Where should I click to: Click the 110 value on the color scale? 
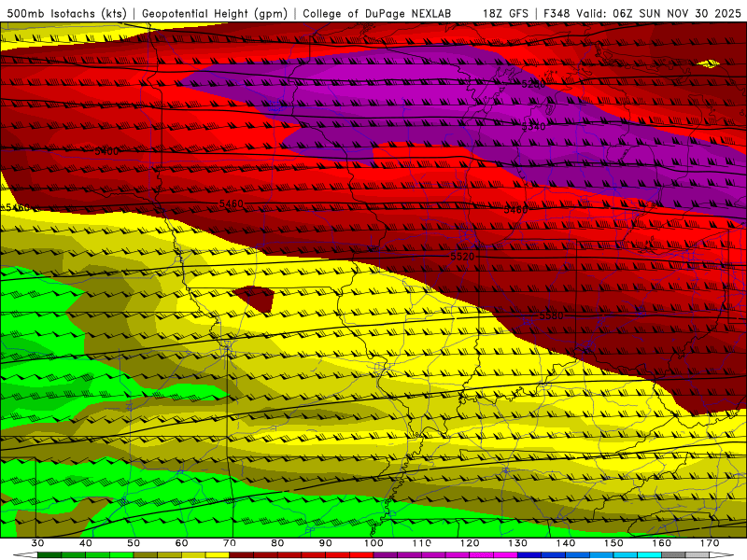coord(422,543)
